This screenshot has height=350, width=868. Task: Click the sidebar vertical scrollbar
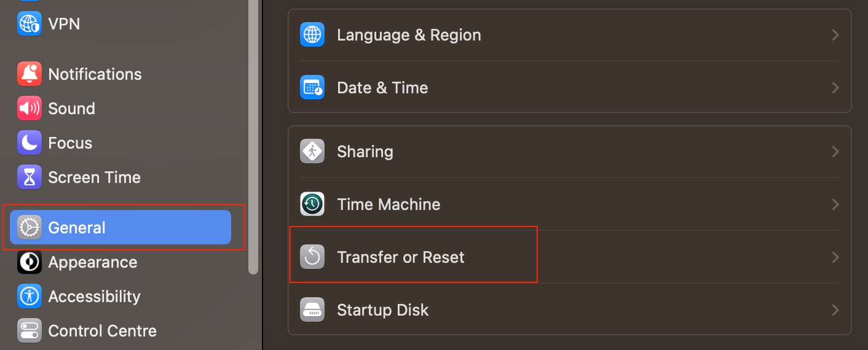point(253,137)
